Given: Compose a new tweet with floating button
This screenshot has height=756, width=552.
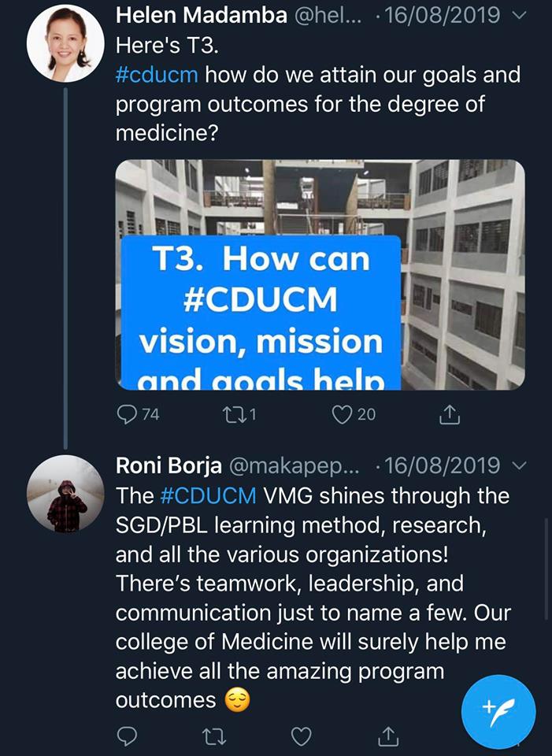Looking at the screenshot, I should (498, 710).
